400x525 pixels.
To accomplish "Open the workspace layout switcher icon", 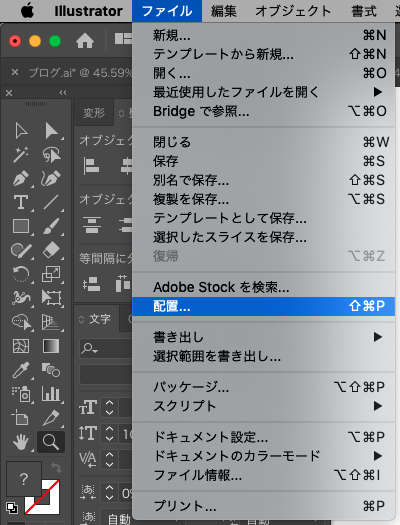I will [x=123, y=39].
